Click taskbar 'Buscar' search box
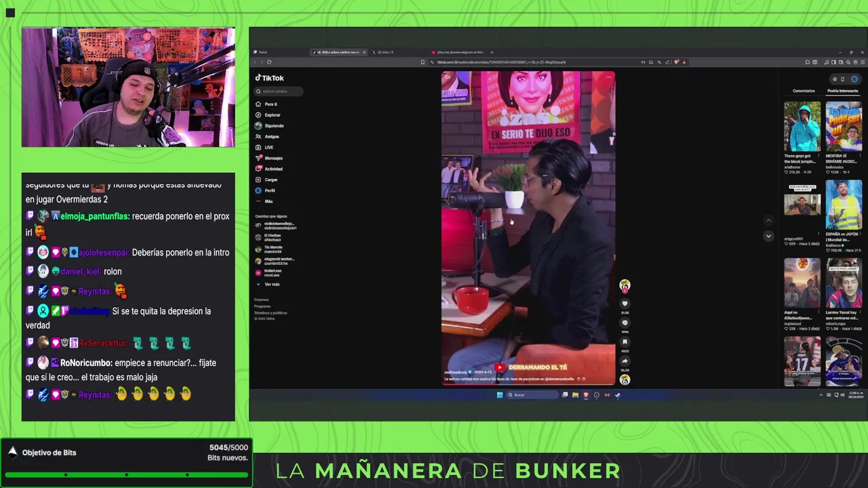 click(x=532, y=395)
